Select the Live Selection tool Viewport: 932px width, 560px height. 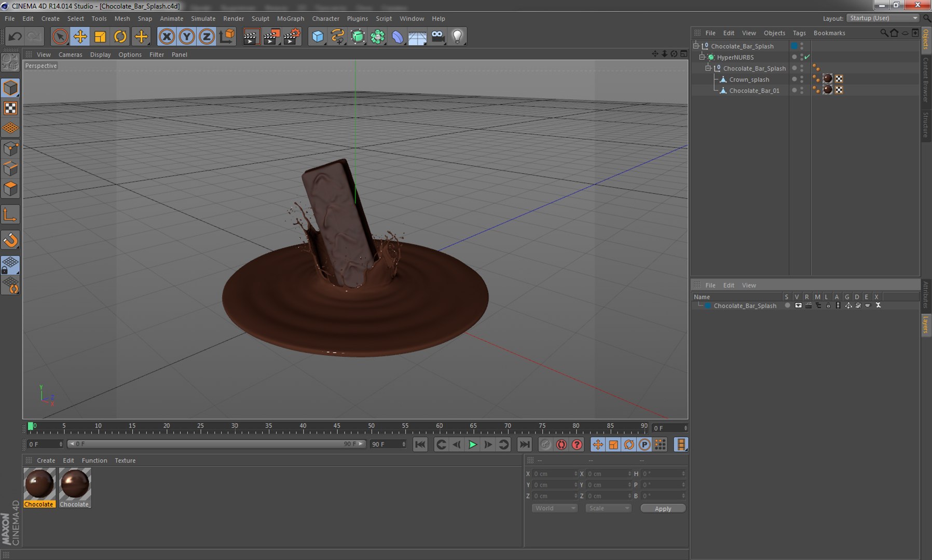[x=60, y=36]
